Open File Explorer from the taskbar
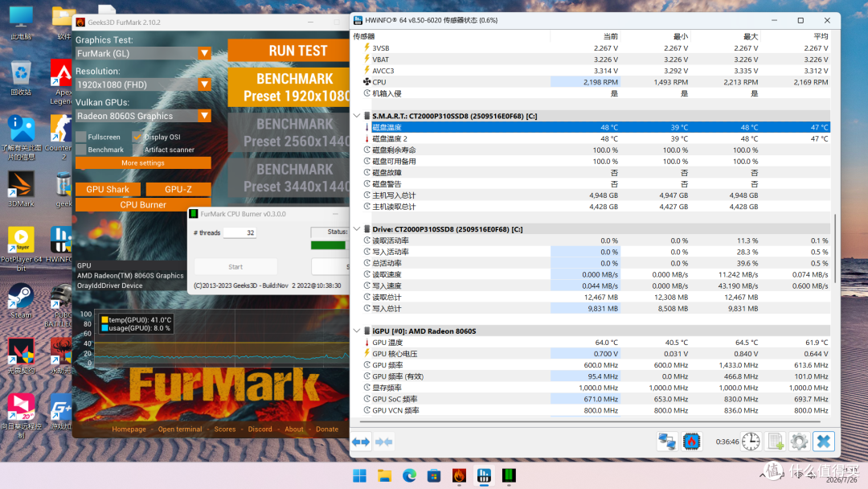Image resolution: width=868 pixels, height=489 pixels. pos(385,475)
